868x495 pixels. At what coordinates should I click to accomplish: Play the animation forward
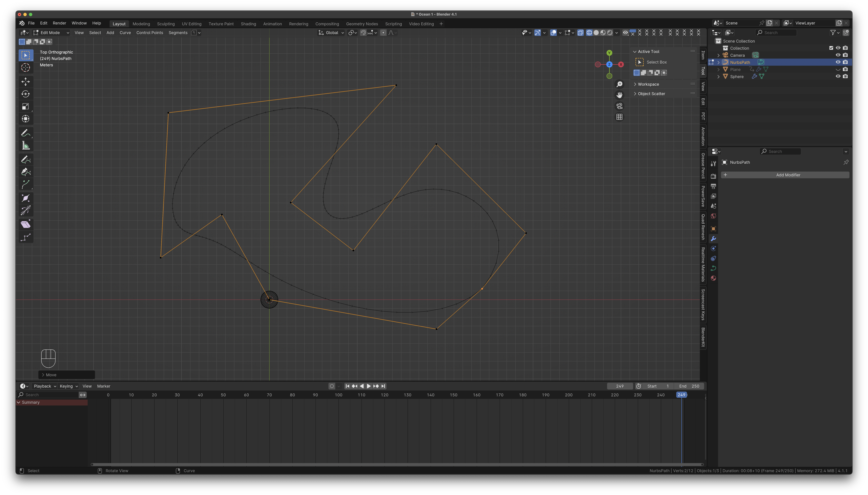tap(369, 386)
